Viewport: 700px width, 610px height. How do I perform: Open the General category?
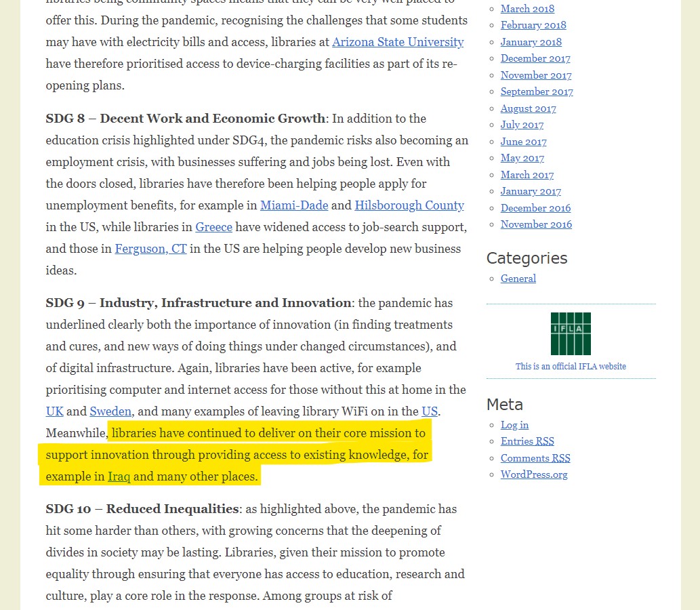tap(518, 279)
